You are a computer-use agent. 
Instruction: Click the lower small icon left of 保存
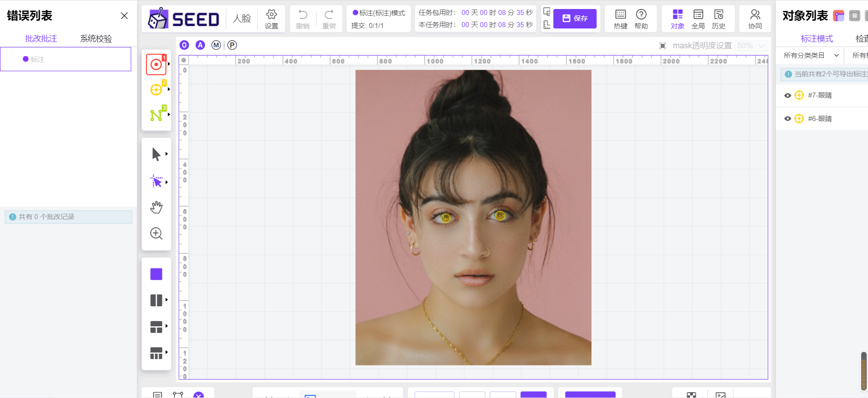click(x=547, y=25)
